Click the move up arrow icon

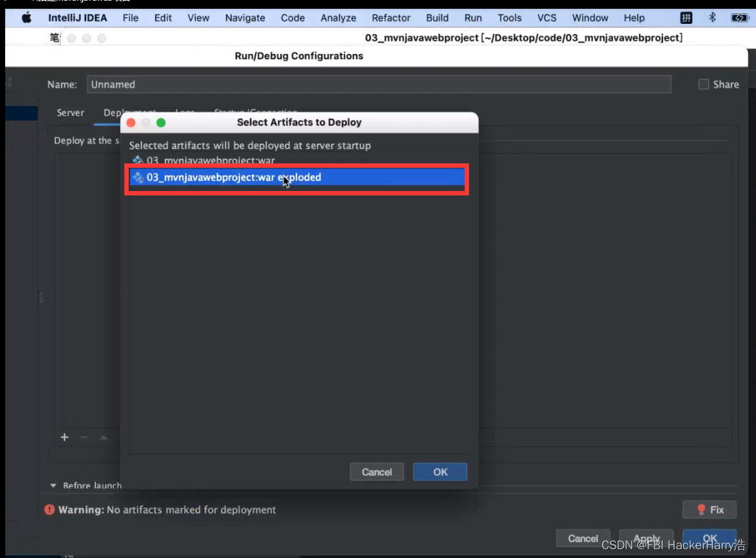point(104,437)
